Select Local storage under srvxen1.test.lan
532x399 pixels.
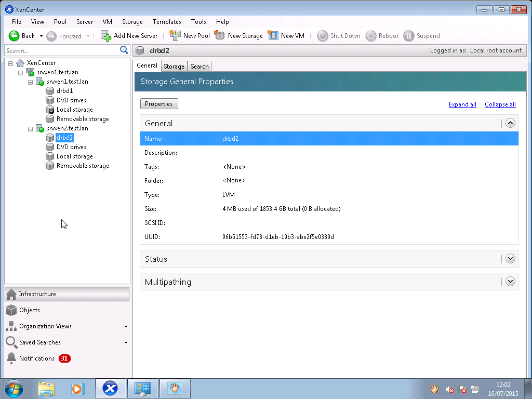tap(75, 110)
